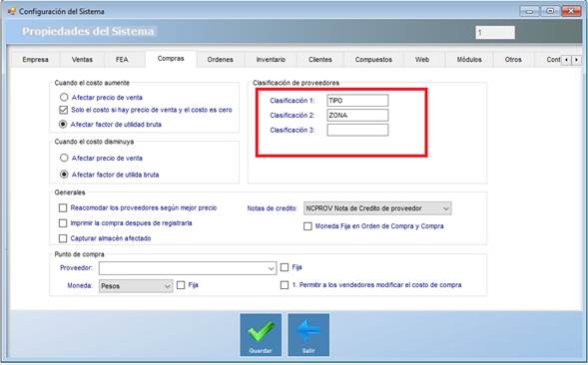Minimize the Configuración del Sistema window

pyautogui.click(x=529, y=11)
